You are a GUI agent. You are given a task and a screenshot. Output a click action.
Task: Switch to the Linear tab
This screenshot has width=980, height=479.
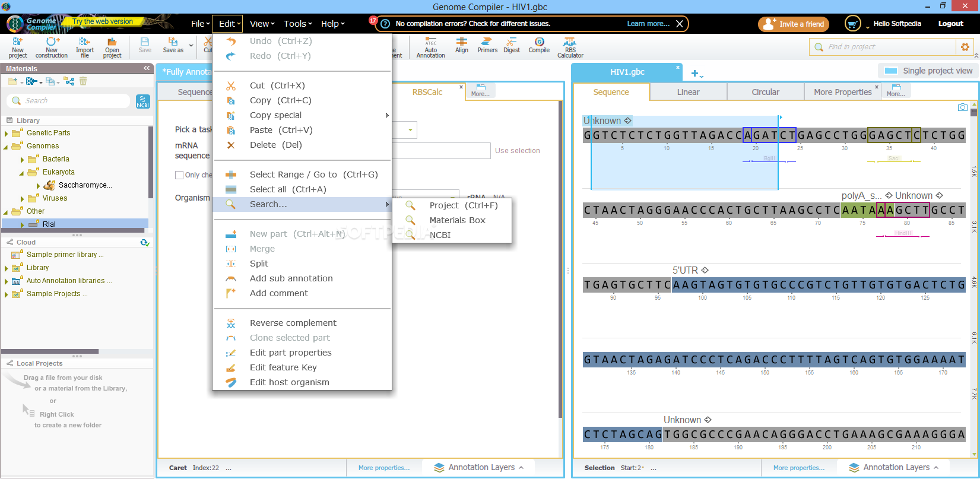coord(688,92)
